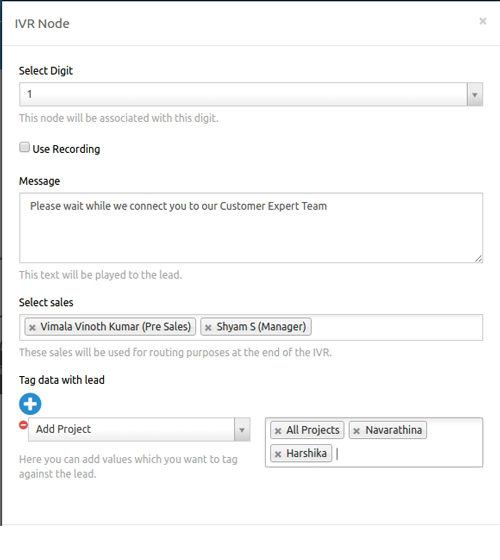Click the Use Recording label
The height and width of the screenshot is (560, 500).
click(x=66, y=149)
